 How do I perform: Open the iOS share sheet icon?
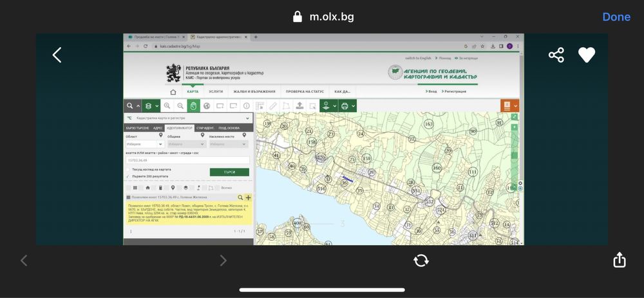619,259
